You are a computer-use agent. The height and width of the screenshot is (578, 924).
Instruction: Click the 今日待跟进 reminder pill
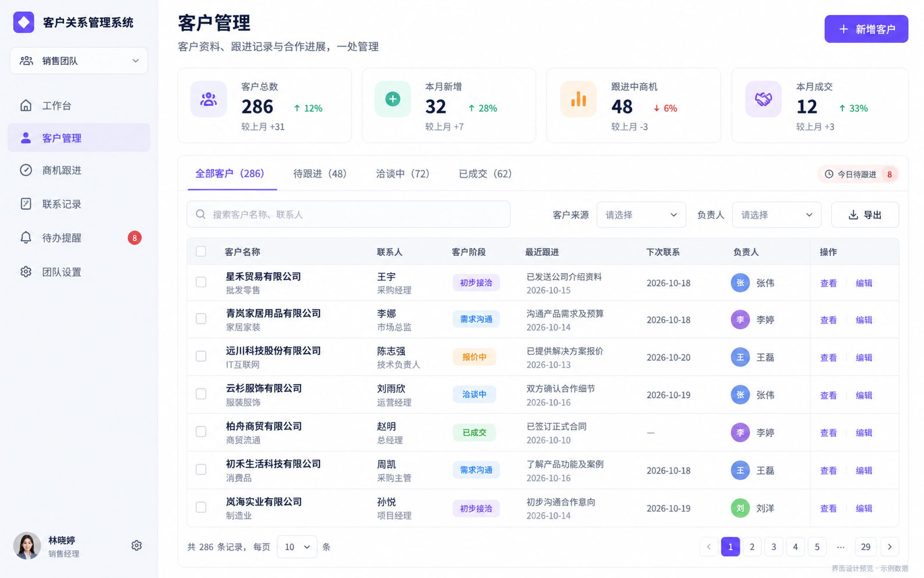[x=858, y=174]
